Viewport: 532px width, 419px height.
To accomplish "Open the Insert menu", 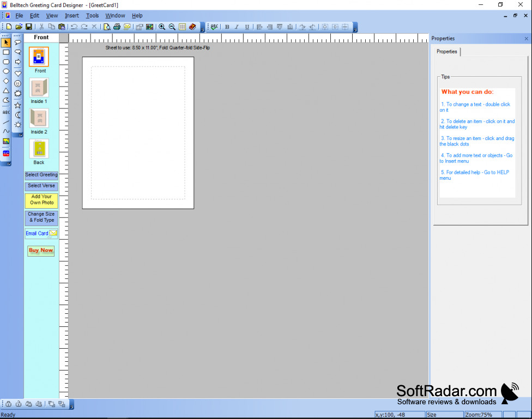I will tap(71, 16).
